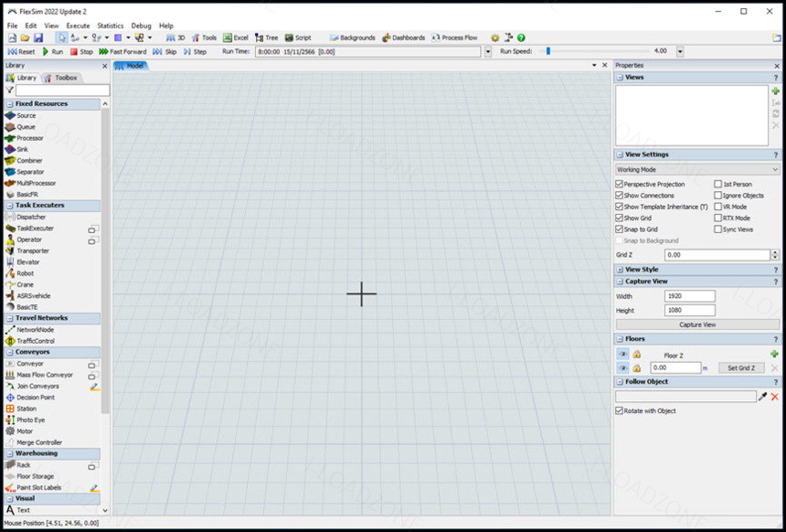This screenshot has height=532, width=786.
Task: Enable the Ignore Objects checkbox
Action: click(x=718, y=196)
